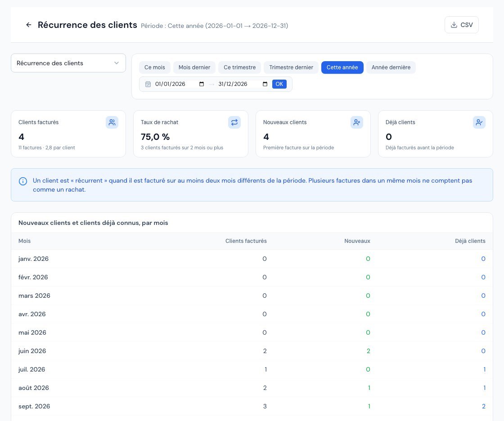Open the end date picker icon
Image resolution: width=504 pixels, height=421 pixels.
265,84
